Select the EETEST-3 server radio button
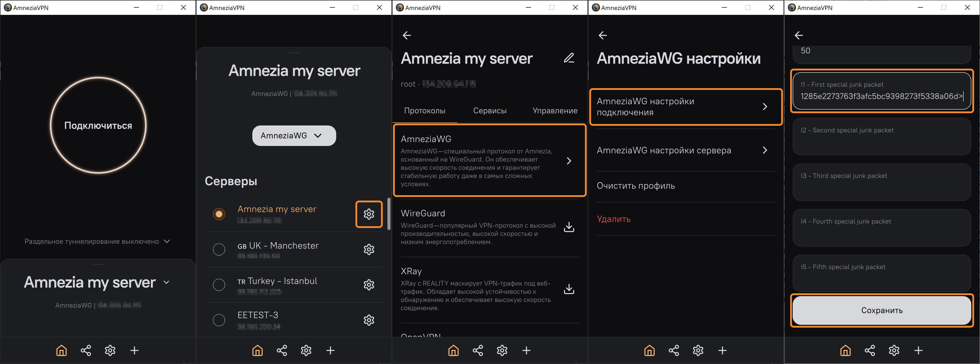This screenshot has width=980, height=364. (x=219, y=320)
